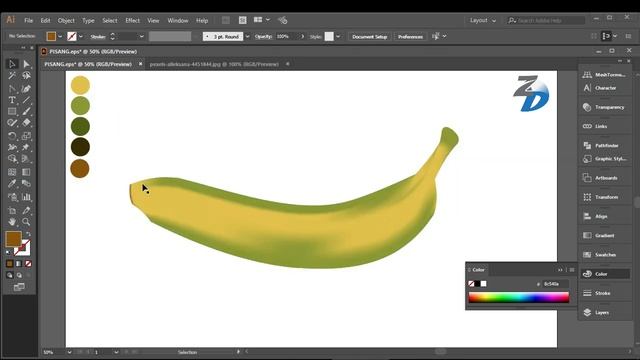Open the 3 pt. Round brush dropdown

pyautogui.click(x=247, y=37)
